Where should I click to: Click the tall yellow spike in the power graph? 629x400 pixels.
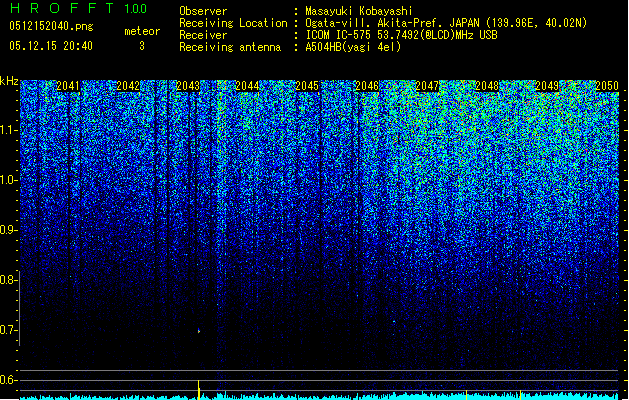[199, 390]
